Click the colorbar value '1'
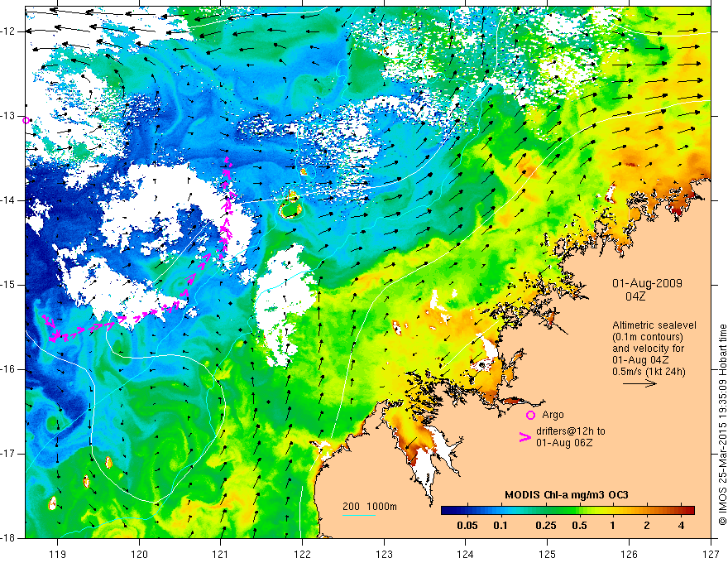This screenshot has height=563, width=728. click(x=613, y=526)
